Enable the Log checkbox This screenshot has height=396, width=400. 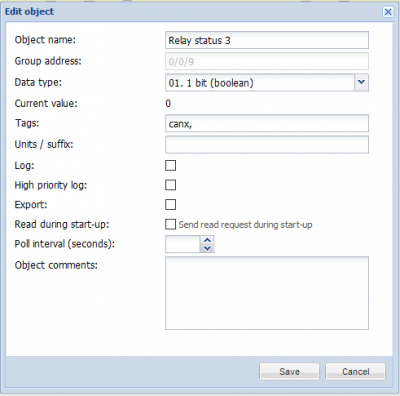[x=170, y=165]
